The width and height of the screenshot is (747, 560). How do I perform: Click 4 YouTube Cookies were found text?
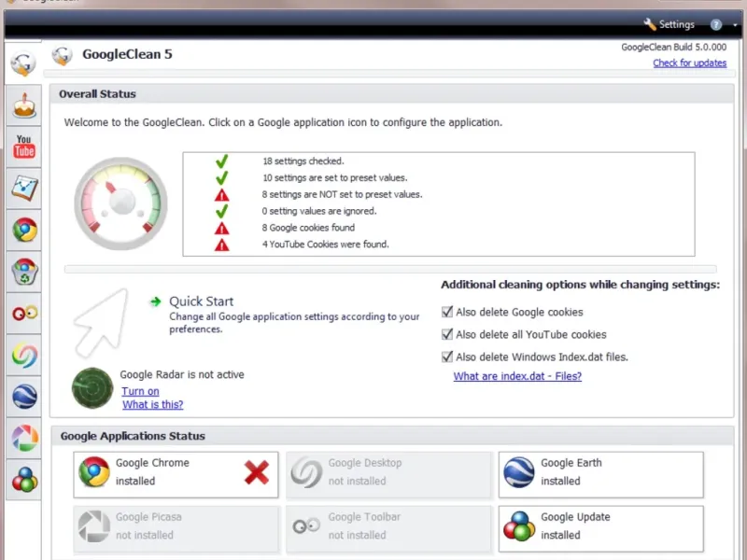325,245
